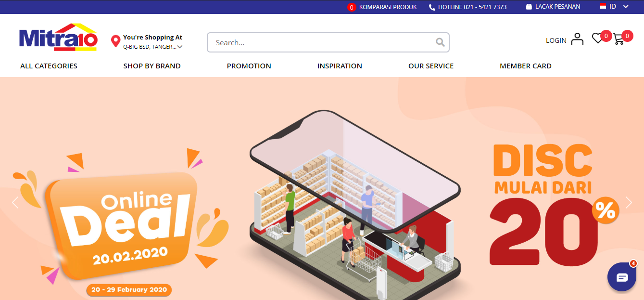Open the PROMOTION menu
This screenshot has height=300, width=644.
(x=249, y=66)
